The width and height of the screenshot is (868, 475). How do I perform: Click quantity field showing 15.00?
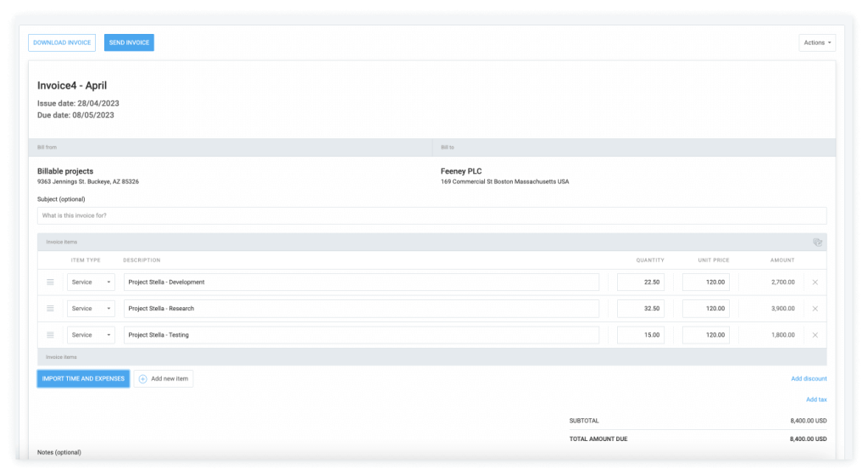(641, 335)
